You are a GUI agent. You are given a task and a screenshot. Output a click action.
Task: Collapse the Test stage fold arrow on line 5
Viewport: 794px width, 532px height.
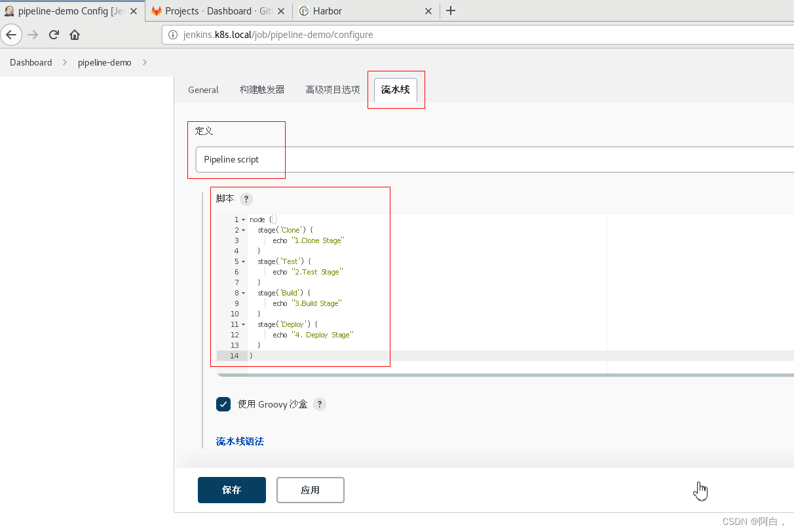(x=244, y=262)
